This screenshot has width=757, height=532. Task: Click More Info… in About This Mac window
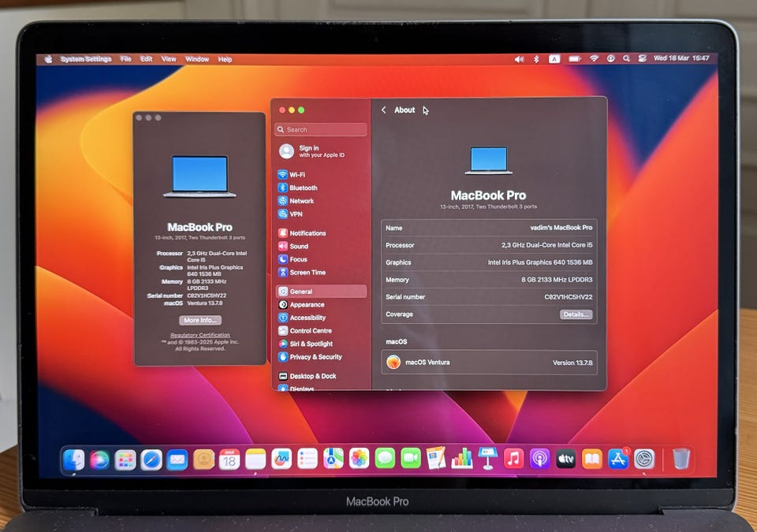coord(200,320)
